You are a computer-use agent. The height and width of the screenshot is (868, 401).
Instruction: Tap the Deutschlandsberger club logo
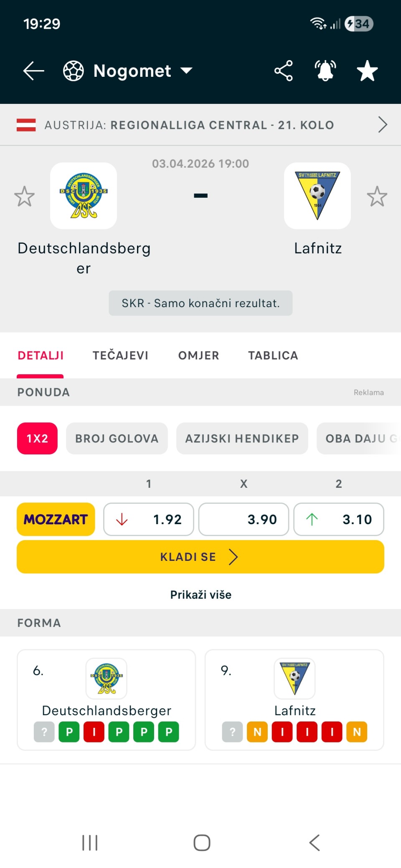[x=84, y=196]
